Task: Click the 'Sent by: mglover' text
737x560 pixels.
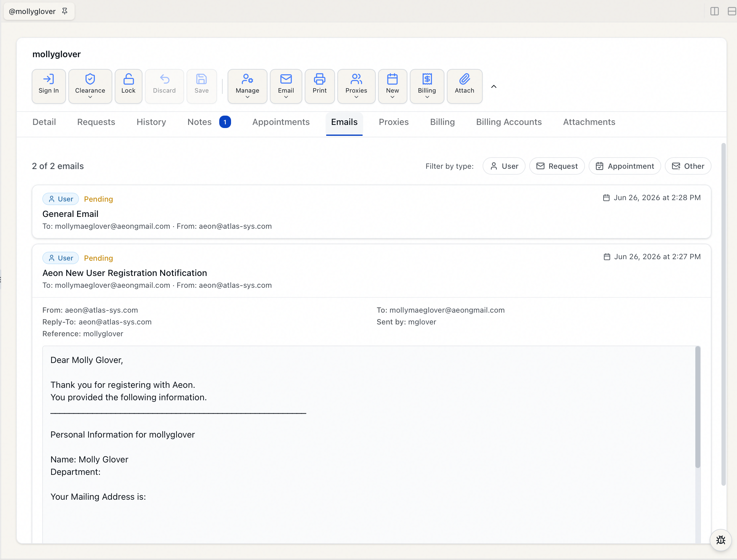Action: coord(406,322)
